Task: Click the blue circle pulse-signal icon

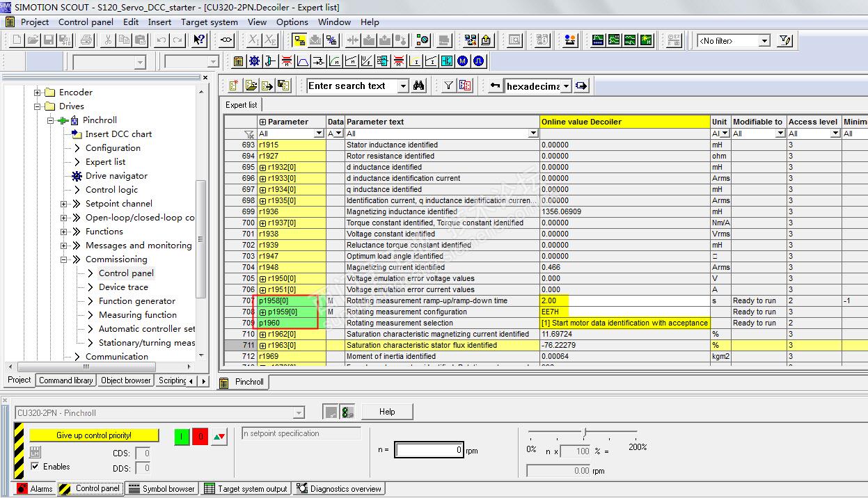Action: coord(479,61)
